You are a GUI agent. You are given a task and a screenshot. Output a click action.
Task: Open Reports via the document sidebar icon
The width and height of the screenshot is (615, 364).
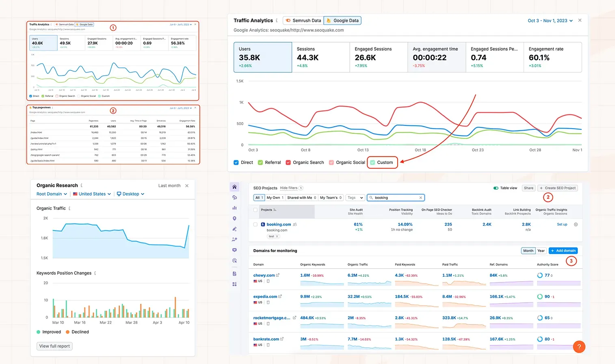[234, 274]
